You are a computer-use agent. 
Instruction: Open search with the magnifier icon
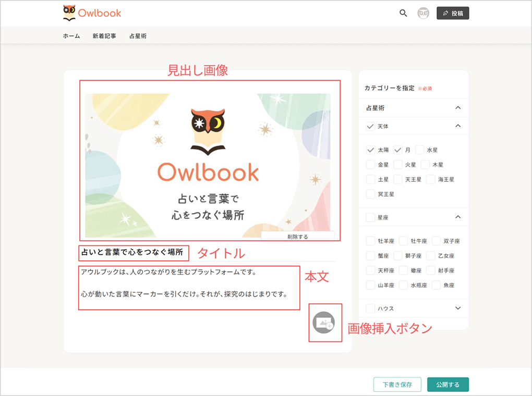403,13
